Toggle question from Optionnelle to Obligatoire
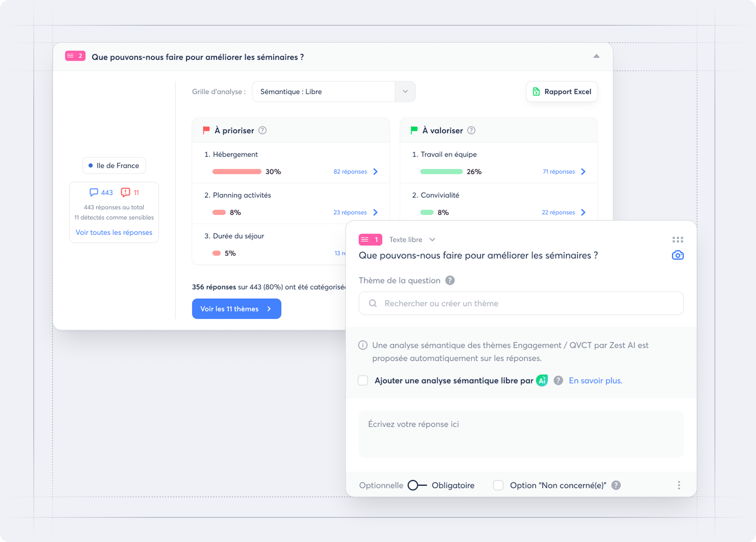756x542 pixels. point(417,485)
